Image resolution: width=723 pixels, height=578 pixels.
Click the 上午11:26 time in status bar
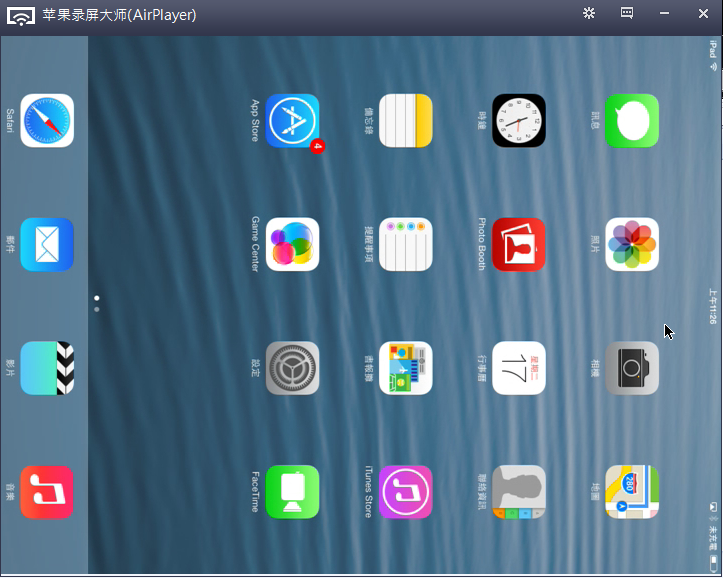pyautogui.click(x=713, y=306)
